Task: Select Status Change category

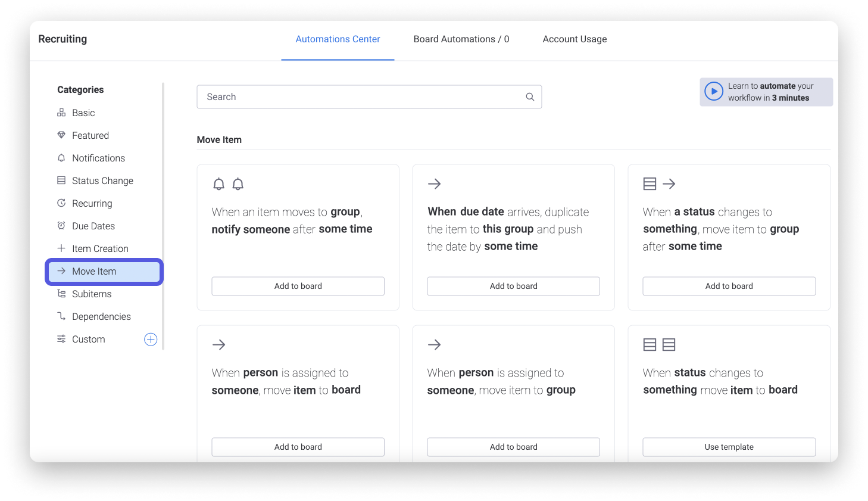Action: (102, 181)
